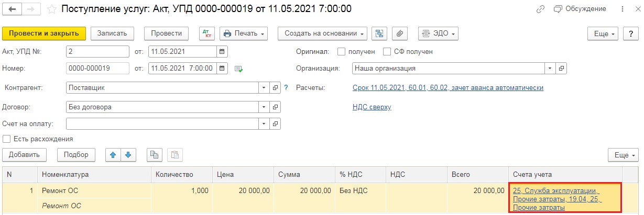
Task: Open the НДС сверху link
Action: tap(372, 107)
